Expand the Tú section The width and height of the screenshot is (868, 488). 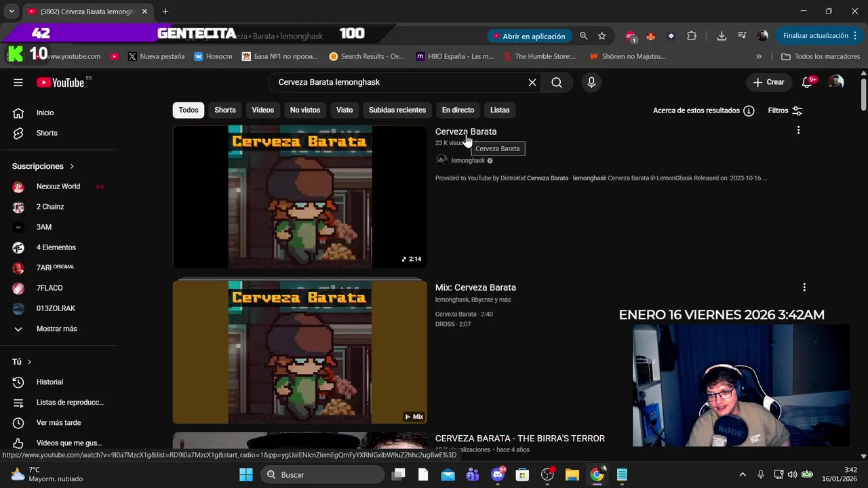pyautogui.click(x=22, y=362)
